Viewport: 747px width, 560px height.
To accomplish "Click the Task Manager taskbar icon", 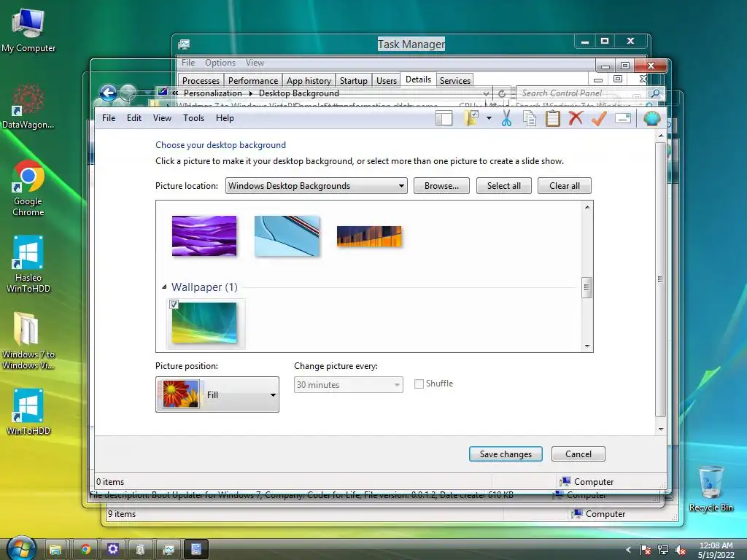I will coord(169,549).
